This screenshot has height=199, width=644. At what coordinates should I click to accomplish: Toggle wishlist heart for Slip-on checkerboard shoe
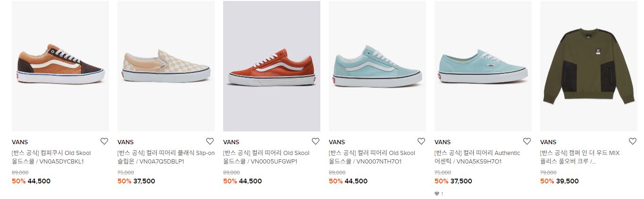210,141
